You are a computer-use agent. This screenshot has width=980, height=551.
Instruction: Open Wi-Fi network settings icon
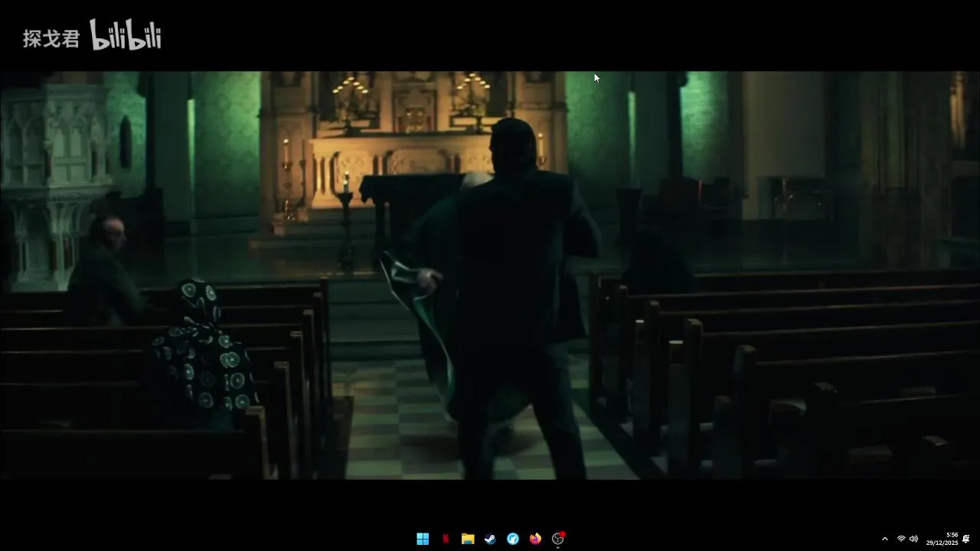click(901, 539)
